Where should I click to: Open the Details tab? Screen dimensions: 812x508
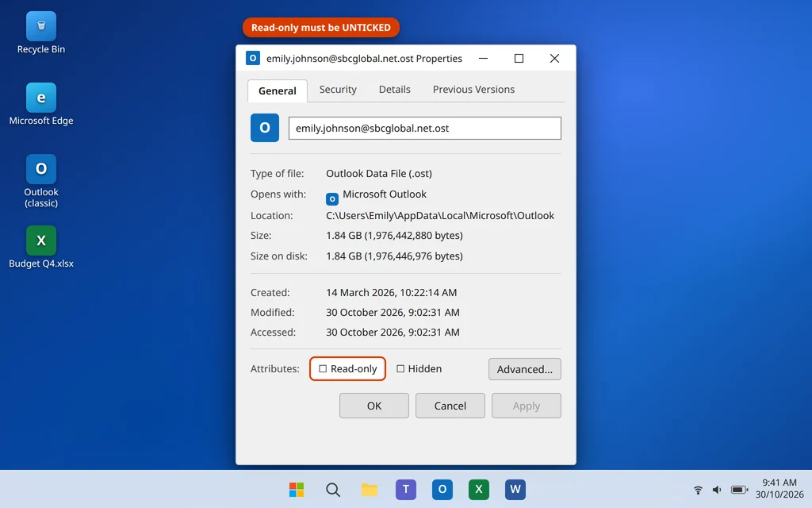[x=395, y=89]
